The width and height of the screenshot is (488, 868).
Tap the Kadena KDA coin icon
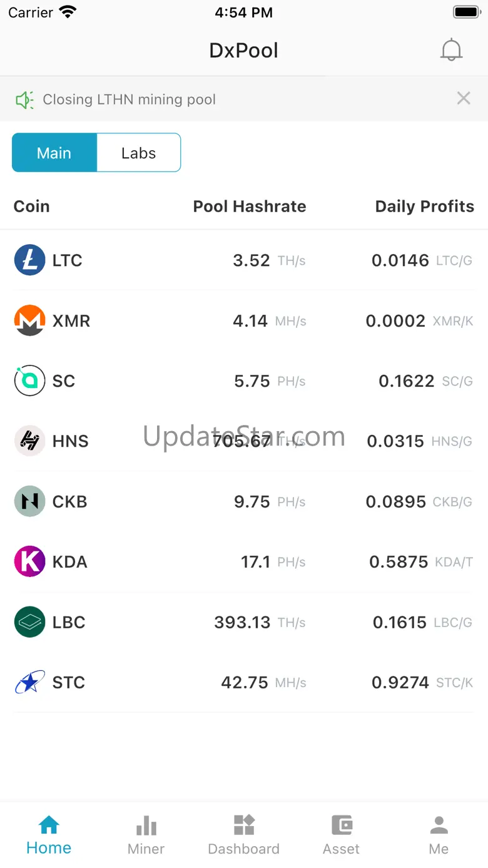[29, 561]
